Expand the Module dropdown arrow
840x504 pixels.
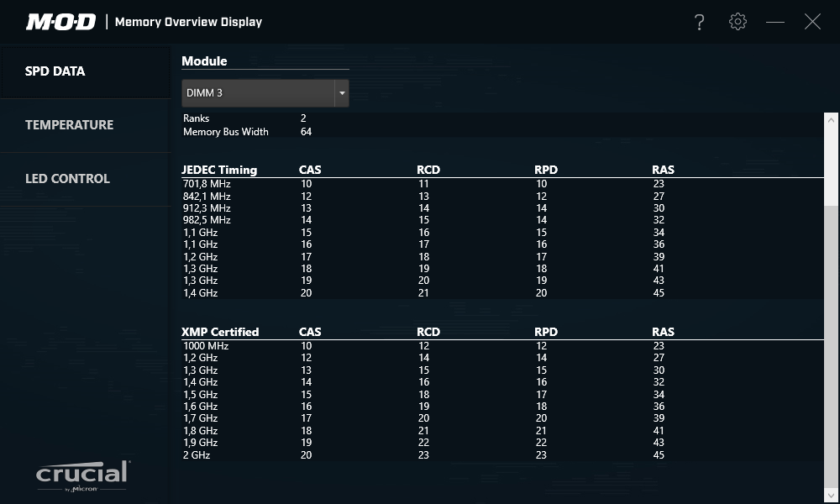341,93
